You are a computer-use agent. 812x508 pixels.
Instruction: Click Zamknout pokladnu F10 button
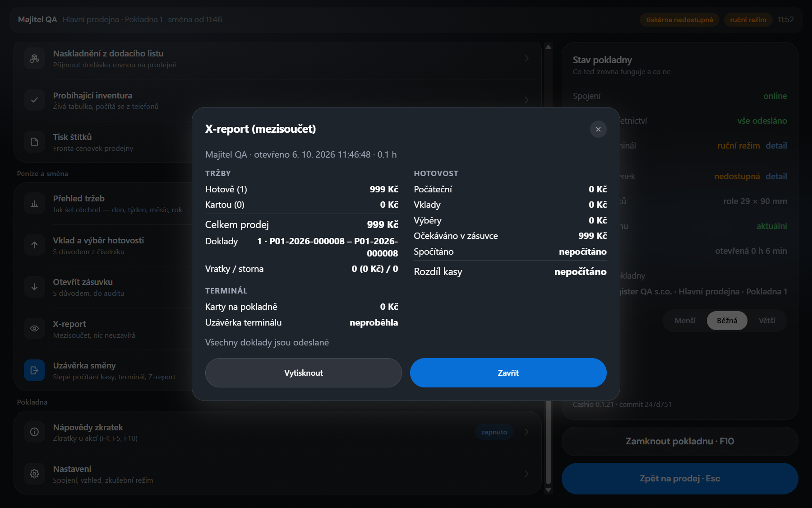(680, 441)
